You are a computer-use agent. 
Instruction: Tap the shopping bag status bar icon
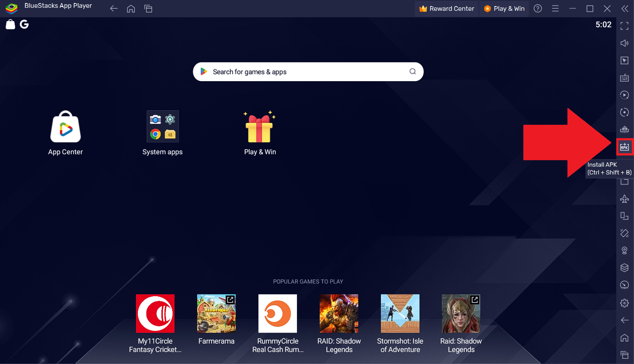pyautogui.click(x=10, y=25)
